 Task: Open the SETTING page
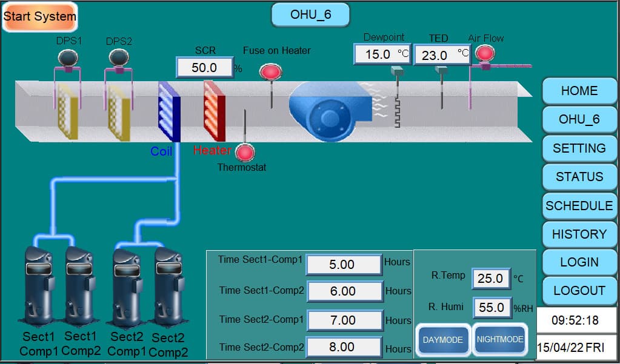click(x=579, y=148)
